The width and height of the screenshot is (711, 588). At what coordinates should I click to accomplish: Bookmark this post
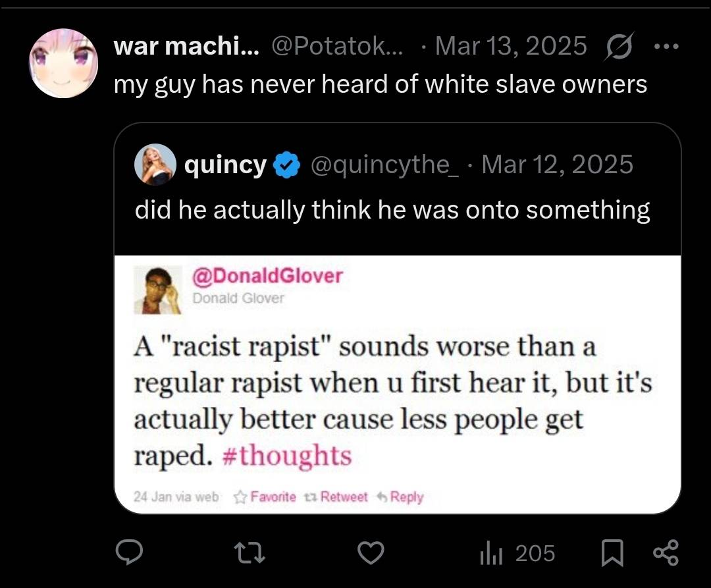click(x=612, y=553)
